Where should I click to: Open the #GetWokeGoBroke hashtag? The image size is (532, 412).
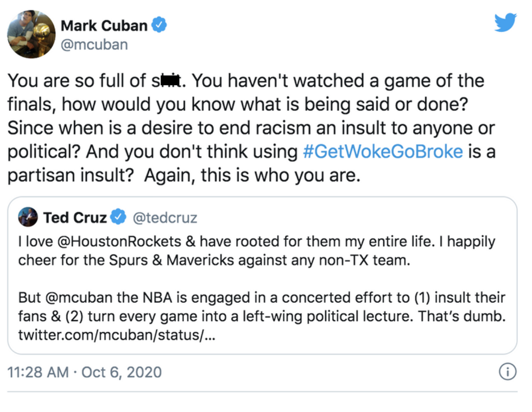pos(382,151)
